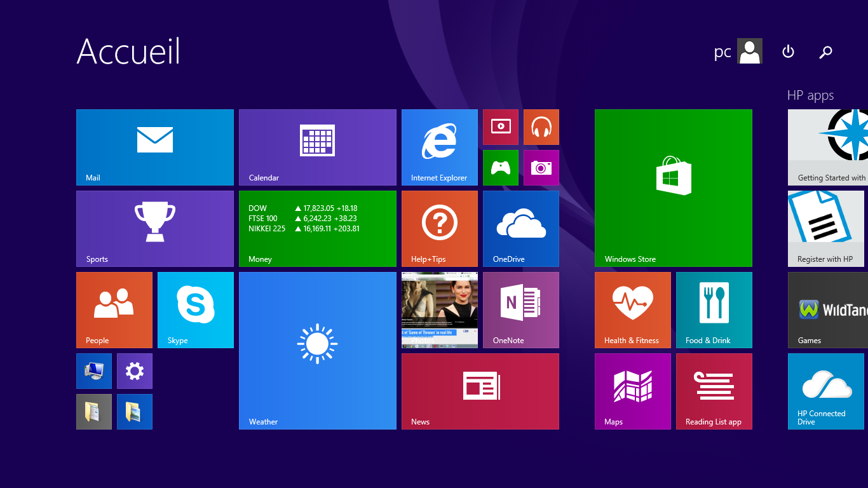The image size is (868, 488).
Task: Open the This PC computer tile
Action: click(94, 371)
